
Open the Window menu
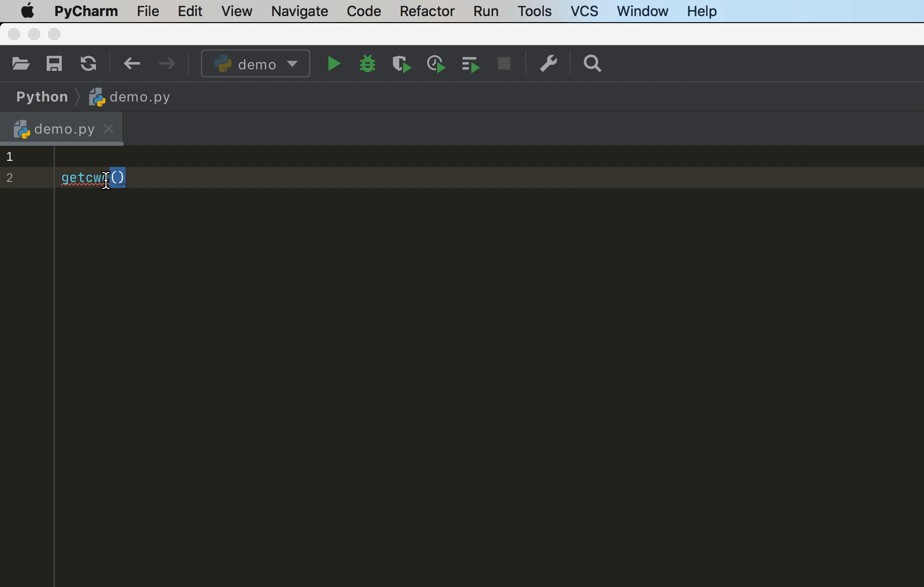(643, 11)
